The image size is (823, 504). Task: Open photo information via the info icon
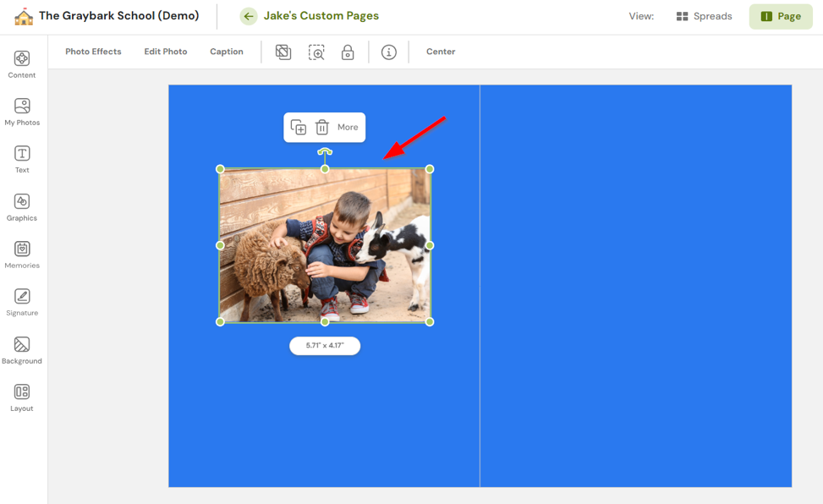pyautogui.click(x=388, y=52)
